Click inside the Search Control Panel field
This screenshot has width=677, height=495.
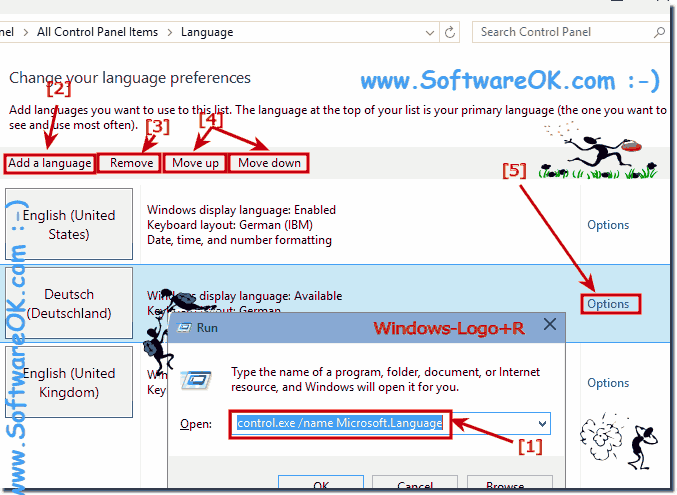tap(570, 32)
